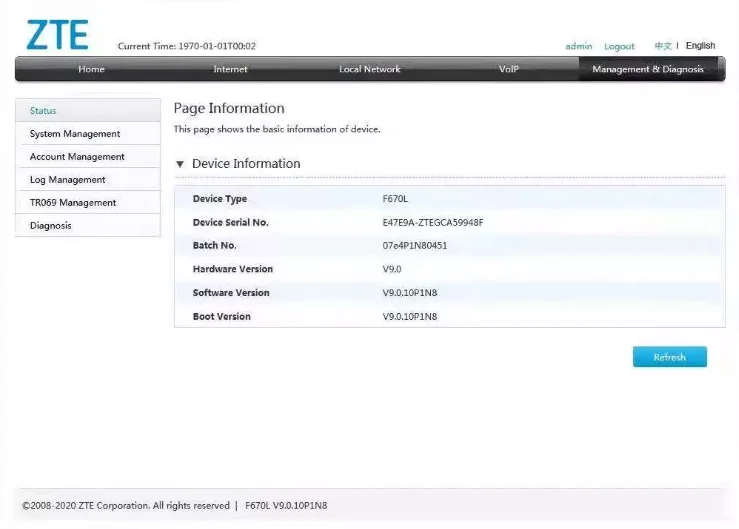Click the ZTE logo
This screenshot has width=739, height=529.
[x=57, y=34]
